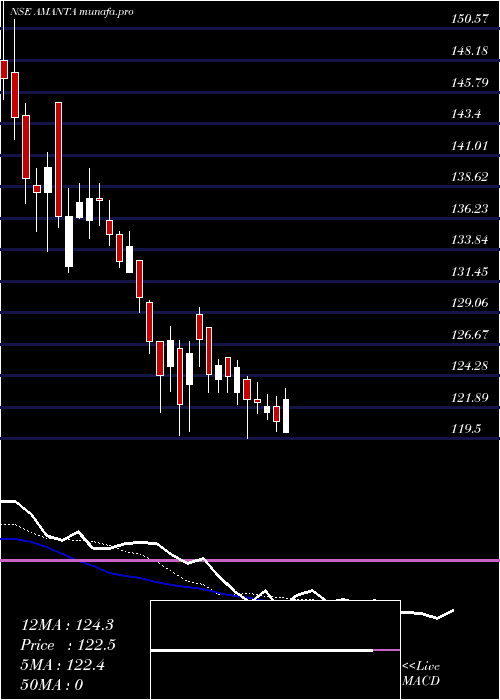Select price label 138.62

click(470, 177)
